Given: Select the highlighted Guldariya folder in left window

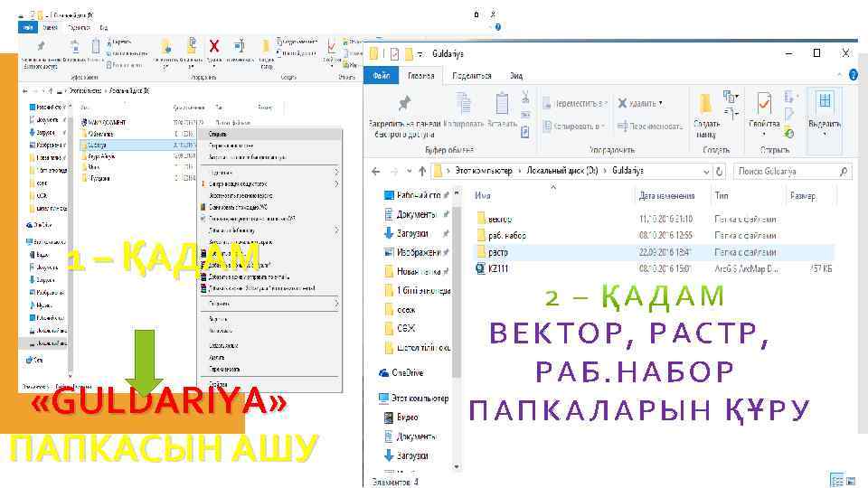Looking at the screenshot, I should [x=137, y=145].
